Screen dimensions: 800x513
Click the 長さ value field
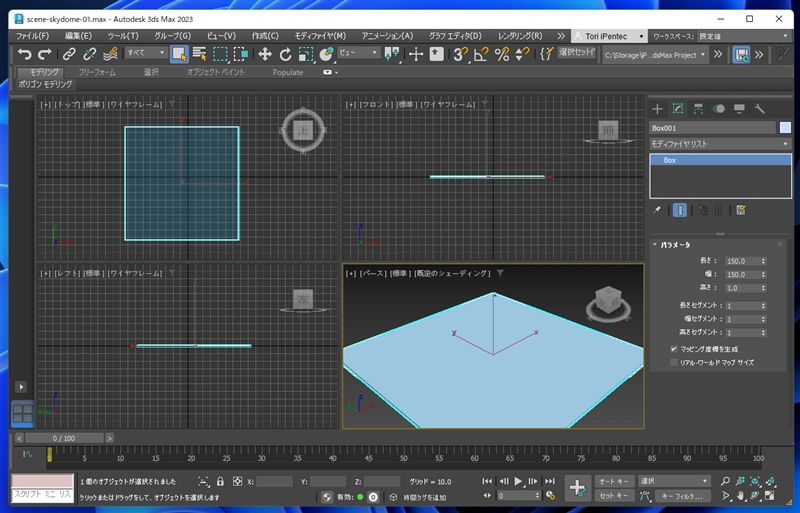(742, 261)
